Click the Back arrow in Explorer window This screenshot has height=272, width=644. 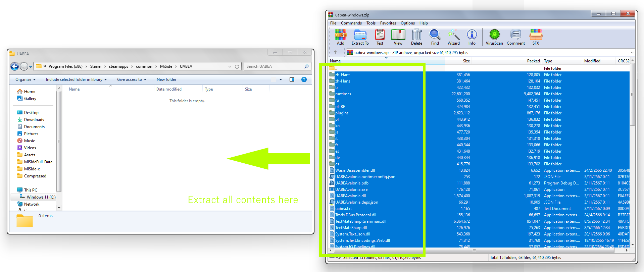click(x=14, y=66)
